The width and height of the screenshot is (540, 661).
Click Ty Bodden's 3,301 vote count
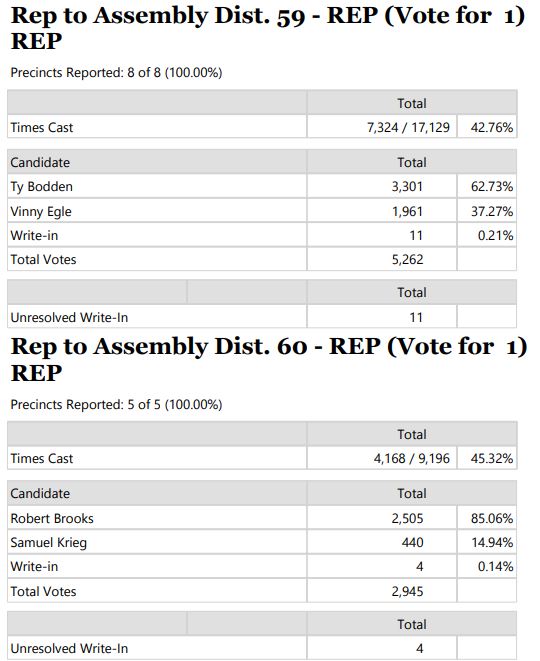[x=407, y=186]
